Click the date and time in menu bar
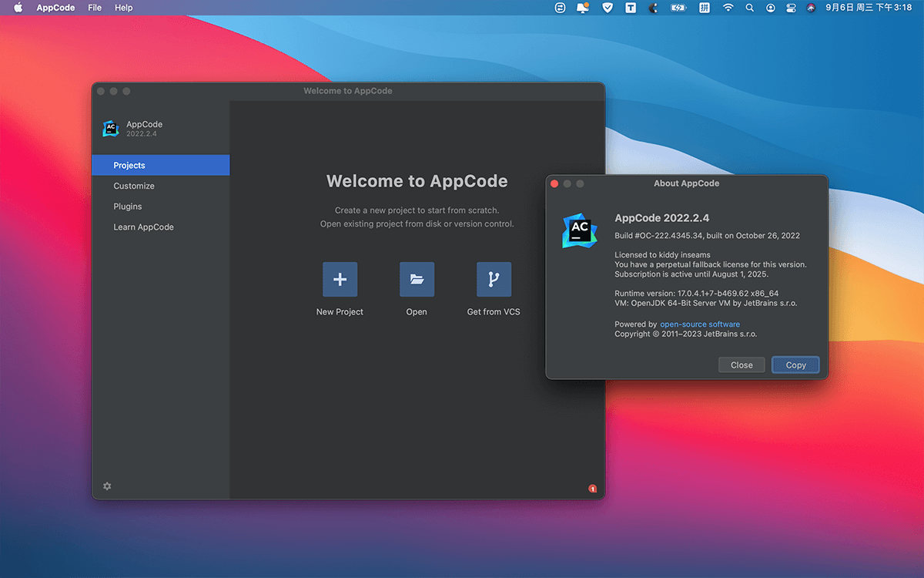This screenshot has width=924, height=578. 869,8
